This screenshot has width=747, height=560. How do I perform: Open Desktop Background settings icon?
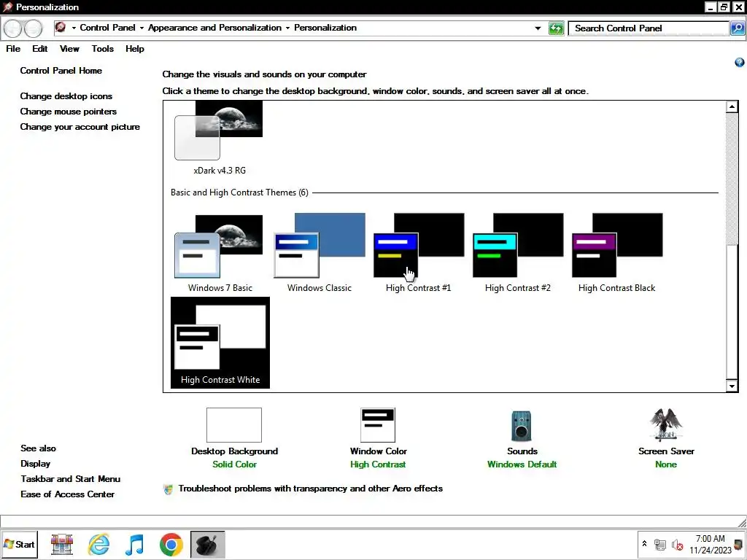click(234, 425)
